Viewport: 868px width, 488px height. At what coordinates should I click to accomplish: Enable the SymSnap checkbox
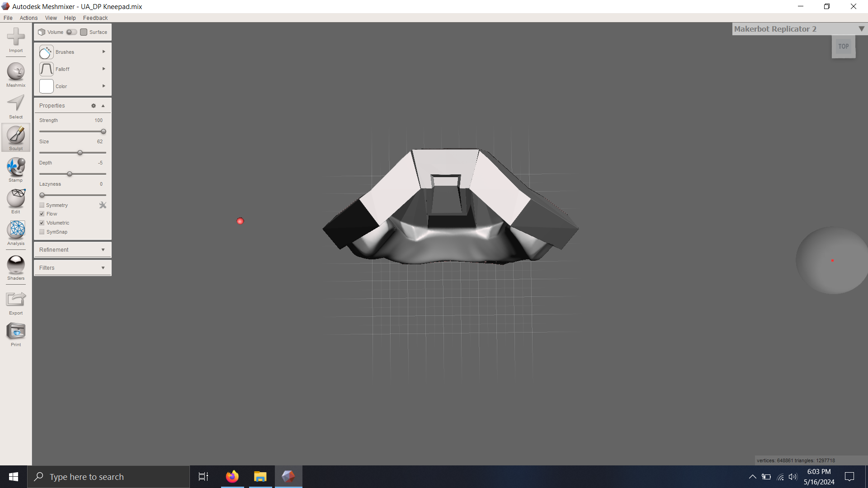click(x=42, y=232)
